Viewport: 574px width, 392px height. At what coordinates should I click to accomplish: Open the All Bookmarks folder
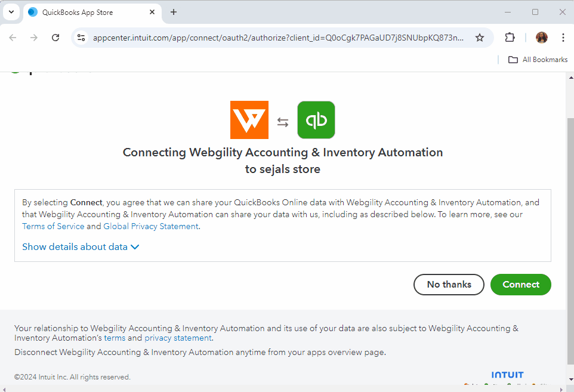point(538,60)
